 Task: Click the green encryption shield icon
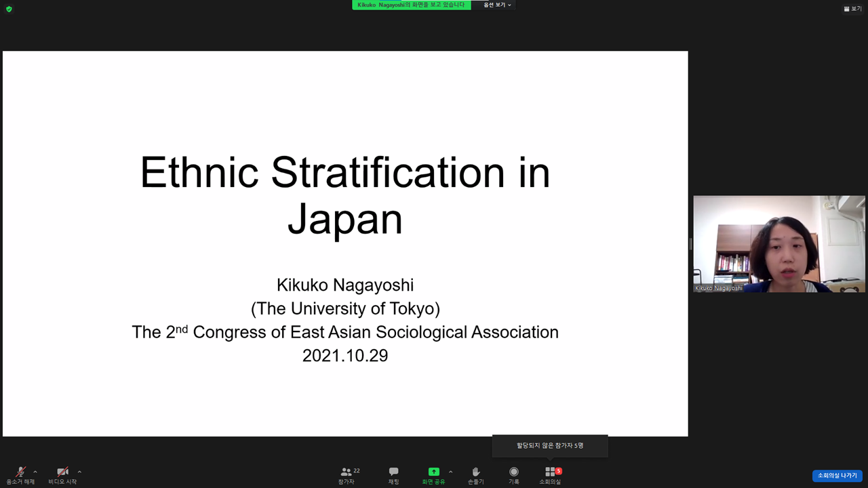[9, 9]
